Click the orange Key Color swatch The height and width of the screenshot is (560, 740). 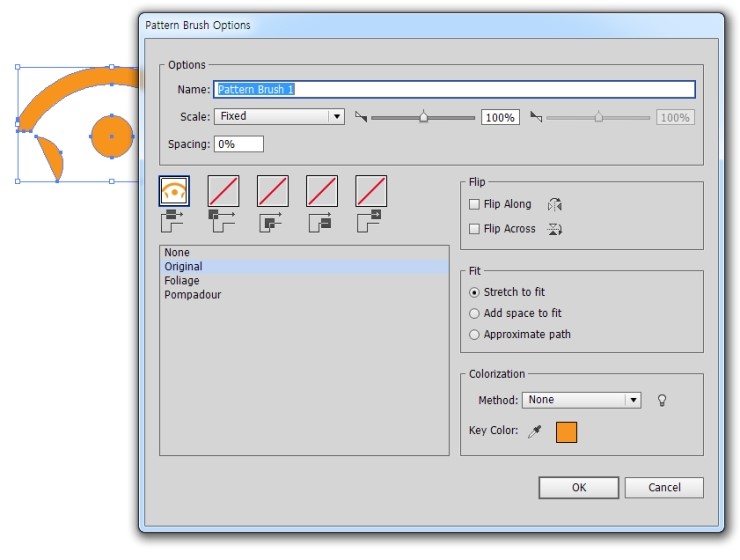pos(566,432)
